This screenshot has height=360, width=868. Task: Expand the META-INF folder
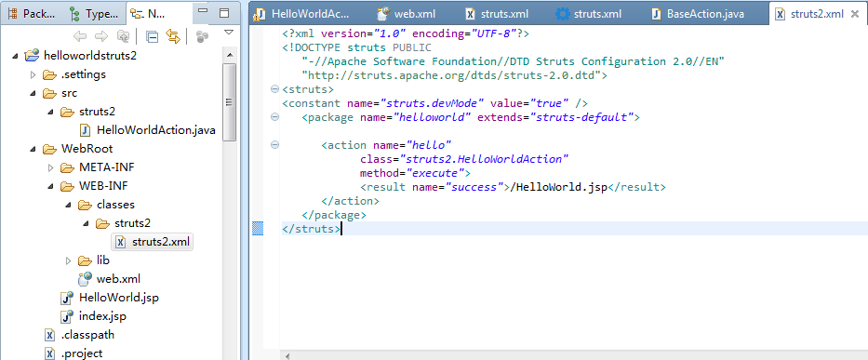point(50,167)
